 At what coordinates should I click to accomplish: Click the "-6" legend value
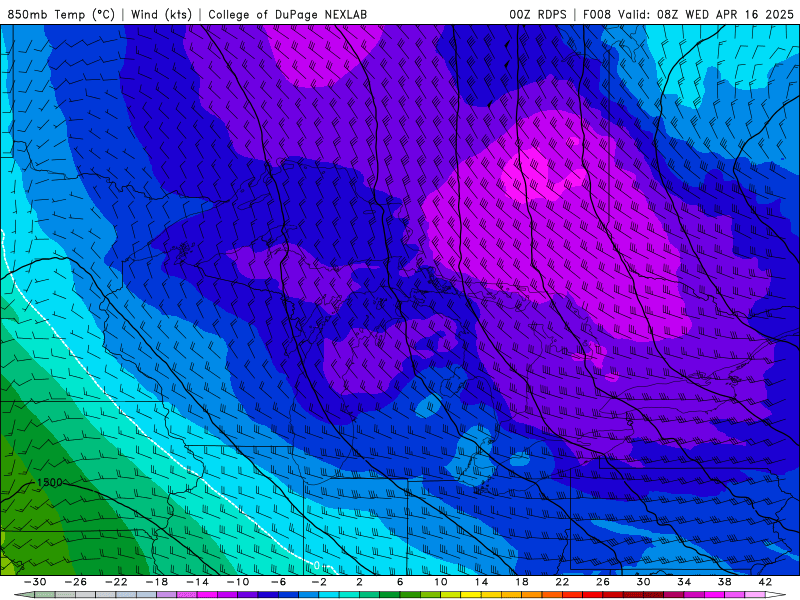[279, 582]
